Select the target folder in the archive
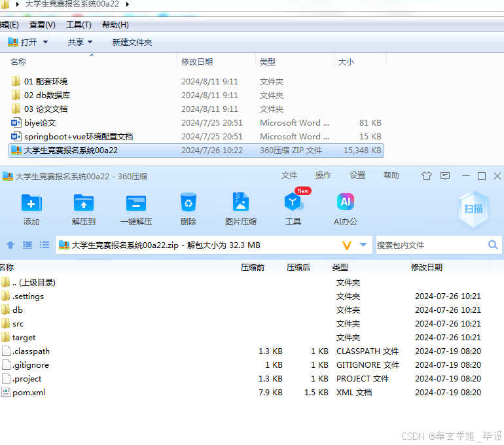Viewport: 504px width, 445px height. pos(18,338)
